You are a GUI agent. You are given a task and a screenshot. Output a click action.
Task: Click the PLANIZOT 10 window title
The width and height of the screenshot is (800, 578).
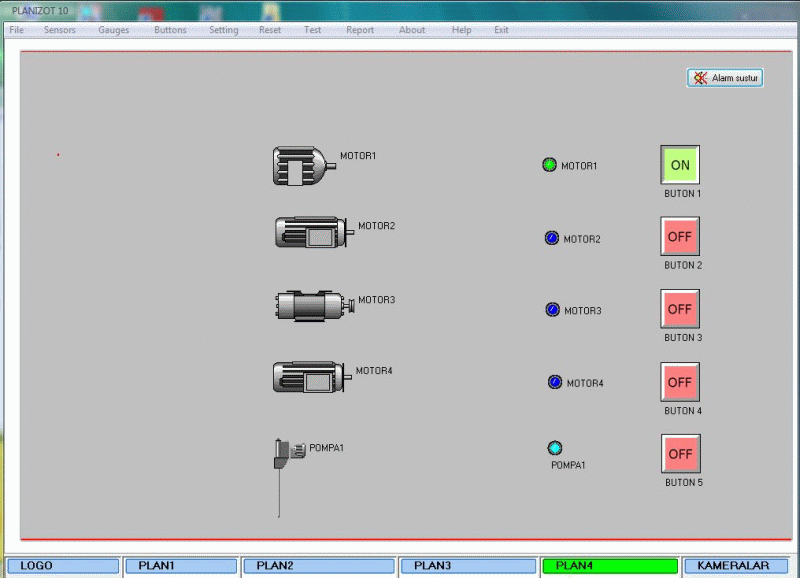[40, 11]
